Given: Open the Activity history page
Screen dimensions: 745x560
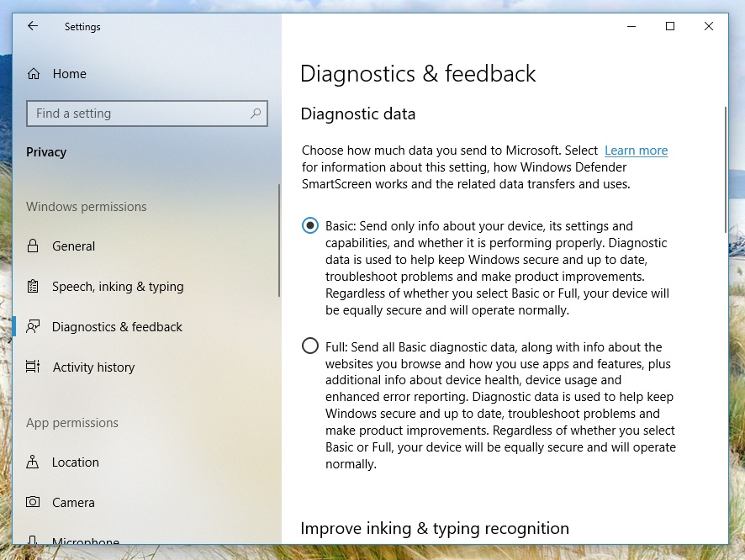Looking at the screenshot, I should pos(93,367).
